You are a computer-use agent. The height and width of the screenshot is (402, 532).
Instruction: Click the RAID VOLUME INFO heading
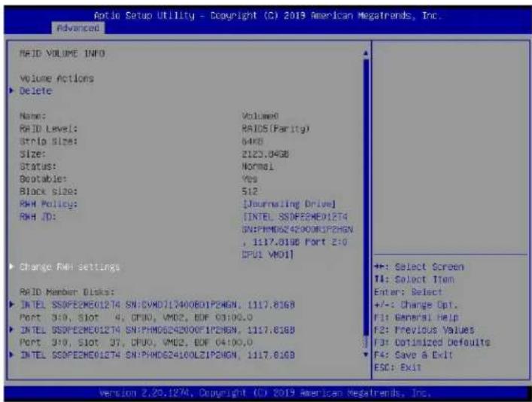62,53
